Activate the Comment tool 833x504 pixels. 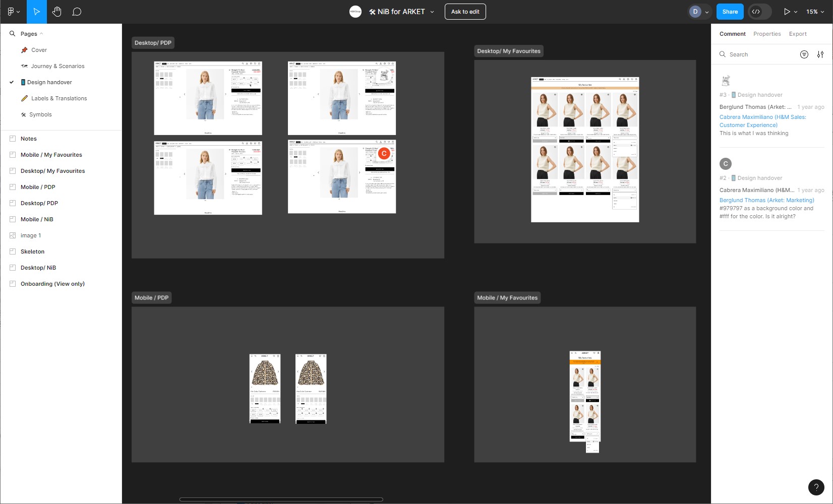tap(77, 12)
